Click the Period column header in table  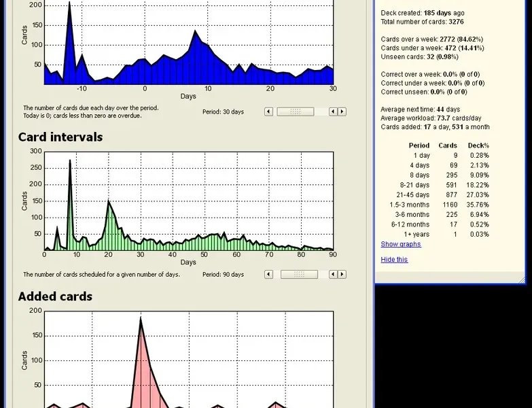coord(419,146)
